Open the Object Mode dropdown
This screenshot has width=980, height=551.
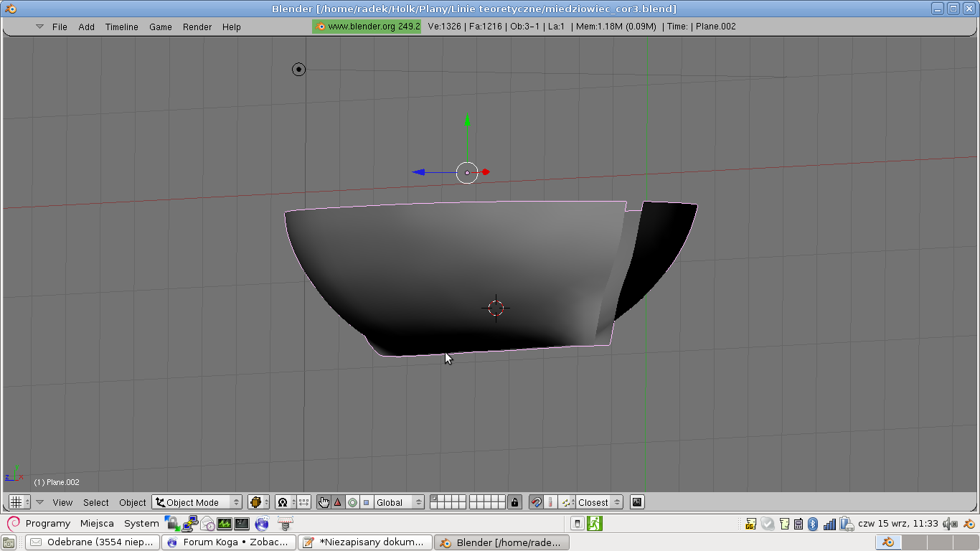pyautogui.click(x=197, y=502)
